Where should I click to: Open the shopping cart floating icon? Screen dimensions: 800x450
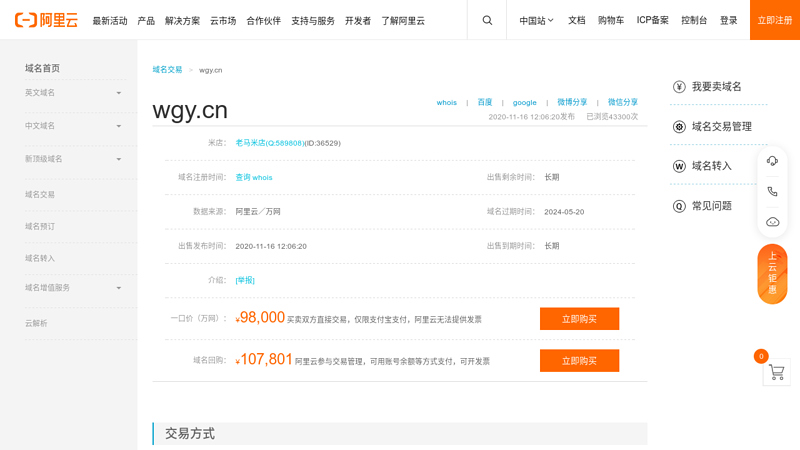point(777,372)
